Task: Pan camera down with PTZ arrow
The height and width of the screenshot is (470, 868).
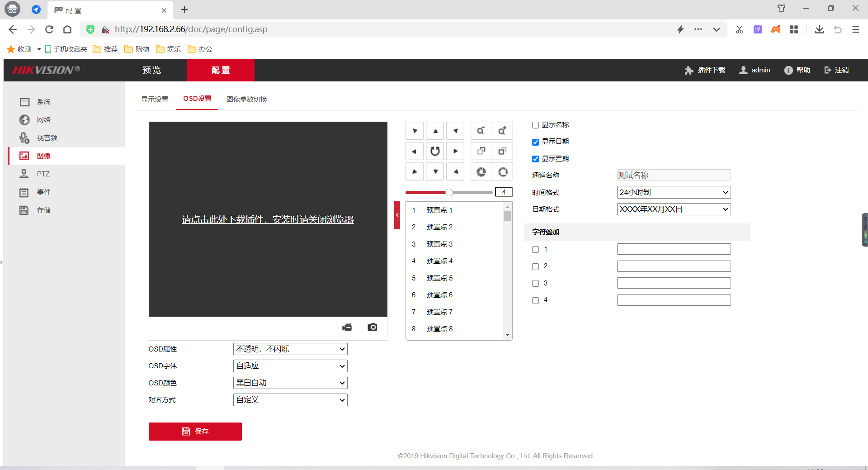Action: (x=435, y=171)
